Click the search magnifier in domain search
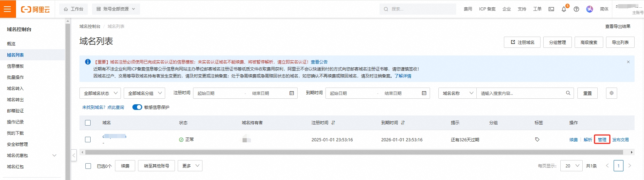Image resolution: width=644 pixels, height=180 pixels. click(x=568, y=93)
